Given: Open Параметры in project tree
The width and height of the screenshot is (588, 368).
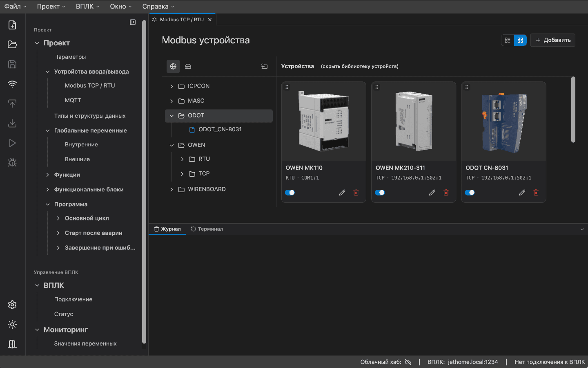Looking at the screenshot, I should click(70, 57).
